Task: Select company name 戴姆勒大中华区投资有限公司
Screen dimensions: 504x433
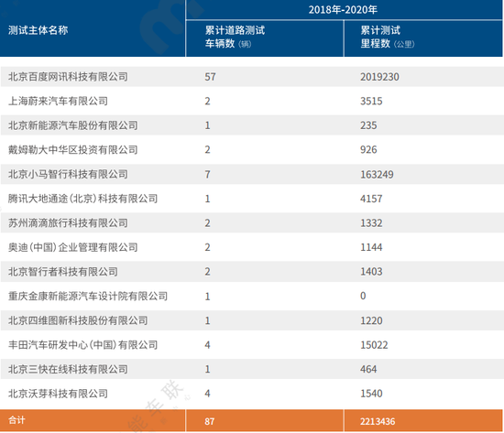Action: coord(73,150)
